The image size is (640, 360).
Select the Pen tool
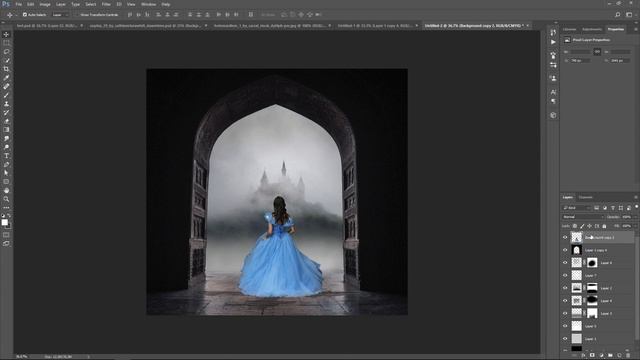6,164
